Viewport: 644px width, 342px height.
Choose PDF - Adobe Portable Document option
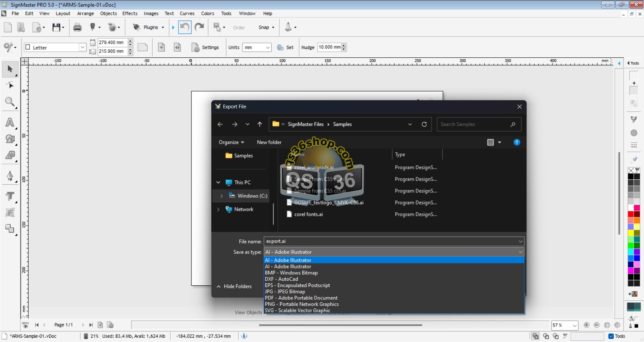coord(301,298)
